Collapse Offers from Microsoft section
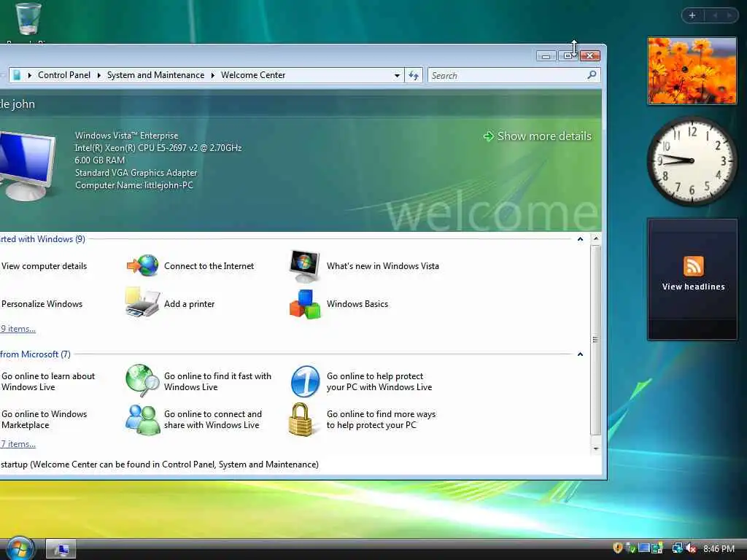The width and height of the screenshot is (747, 560). point(580,354)
